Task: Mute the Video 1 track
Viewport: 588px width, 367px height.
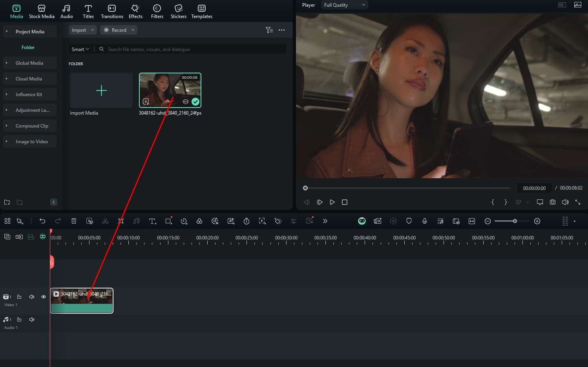Action: (x=32, y=297)
